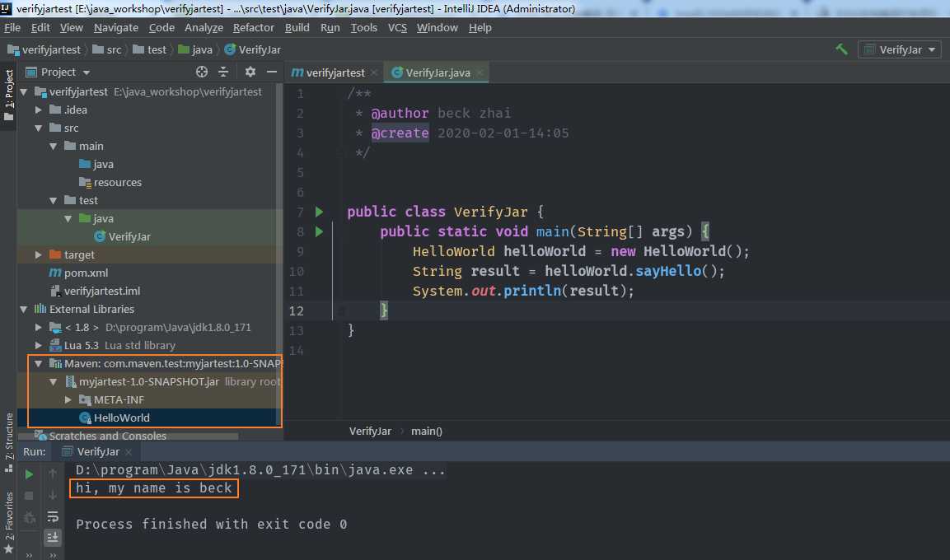Open the 2: Favorites side tool tab
Viewport: 950px width, 560px height.
tap(8, 522)
